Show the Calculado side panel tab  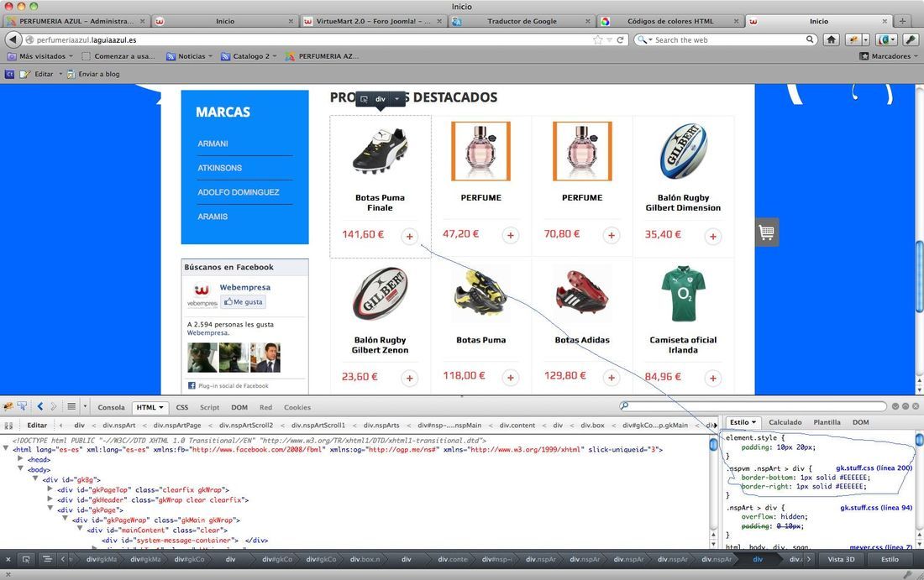pyautogui.click(x=785, y=422)
